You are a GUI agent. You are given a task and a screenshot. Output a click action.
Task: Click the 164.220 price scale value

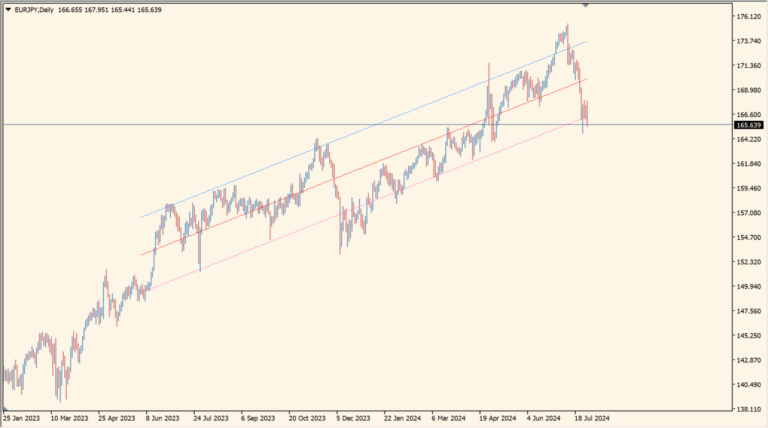749,139
